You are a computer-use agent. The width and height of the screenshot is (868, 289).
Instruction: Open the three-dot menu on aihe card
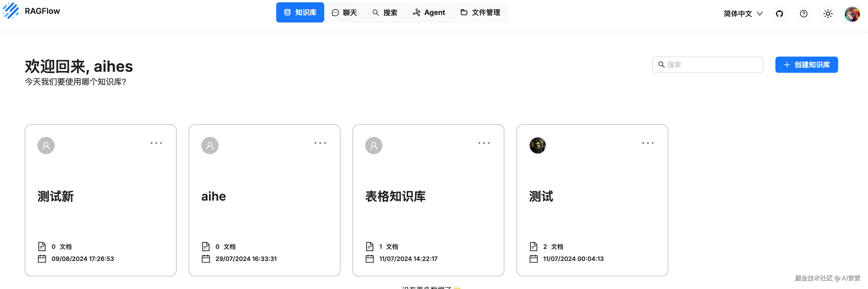[x=320, y=143]
